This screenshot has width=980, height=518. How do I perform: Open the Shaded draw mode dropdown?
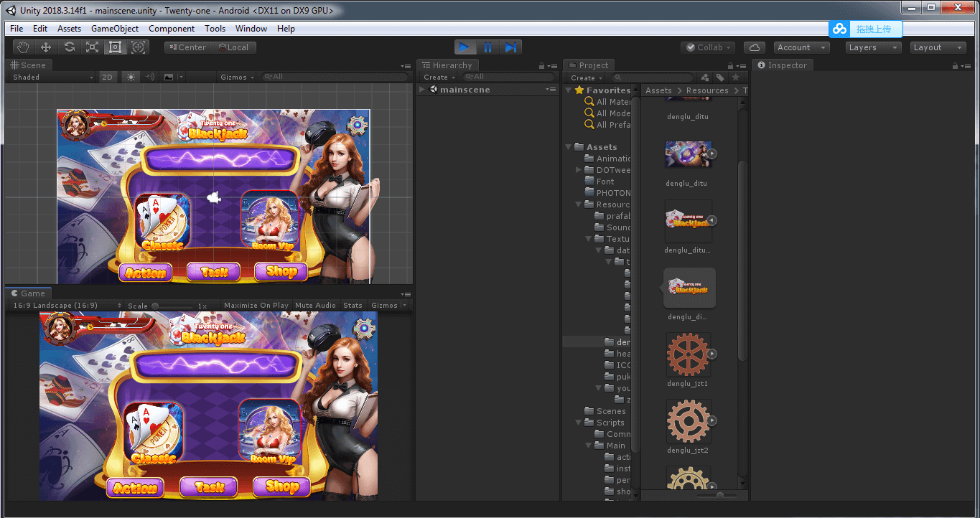pos(53,77)
